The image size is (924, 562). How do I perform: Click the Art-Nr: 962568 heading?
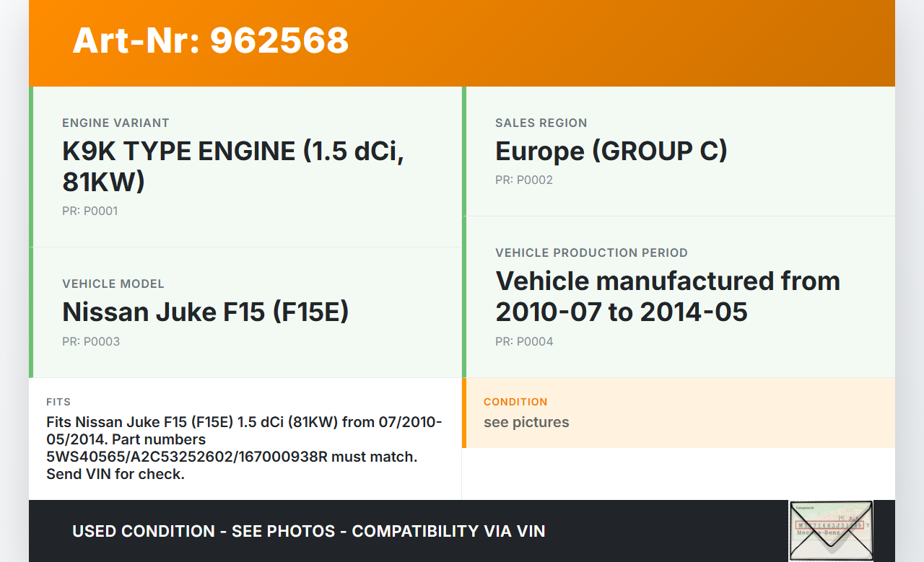pos(210,40)
